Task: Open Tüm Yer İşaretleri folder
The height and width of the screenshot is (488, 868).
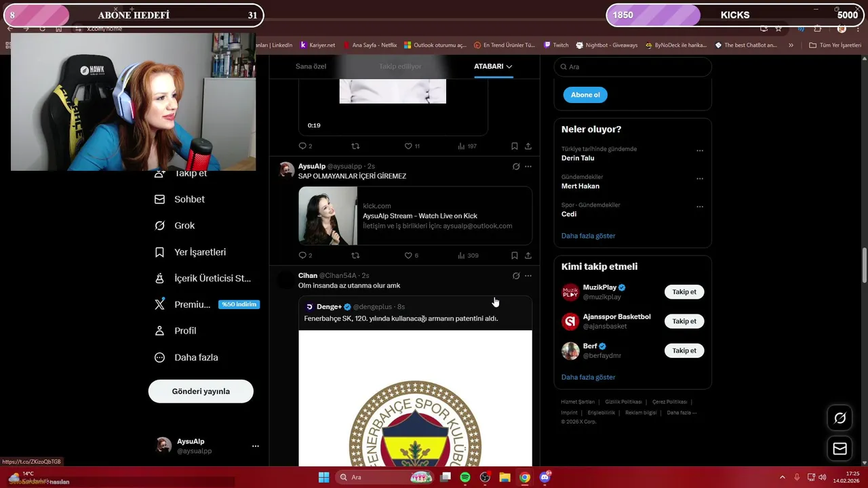Action: pyautogui.click(x=835, y=45)
